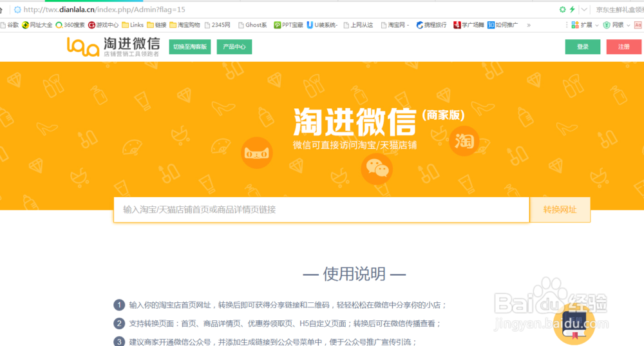Image resolution: width=644 pixels, height=346 pixels.
Task: Open the 淘宝网 bookmark
Action: [395, 25]
